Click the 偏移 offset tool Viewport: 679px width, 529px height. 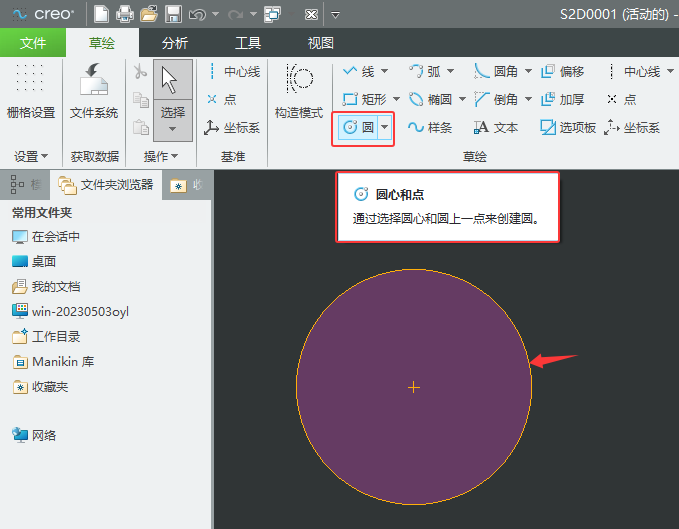click(563, 71)
